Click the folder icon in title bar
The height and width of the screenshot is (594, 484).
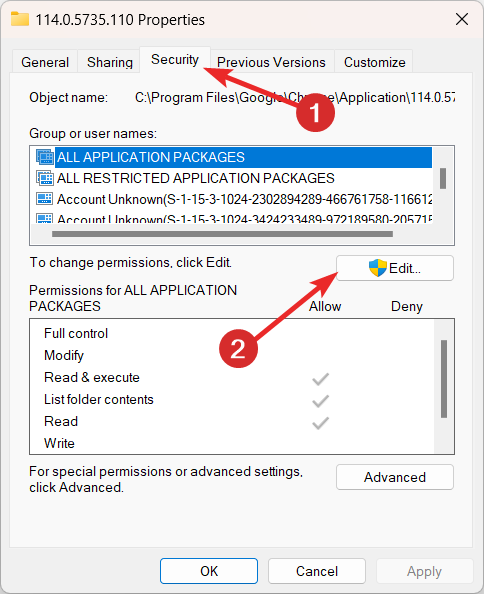20,19
